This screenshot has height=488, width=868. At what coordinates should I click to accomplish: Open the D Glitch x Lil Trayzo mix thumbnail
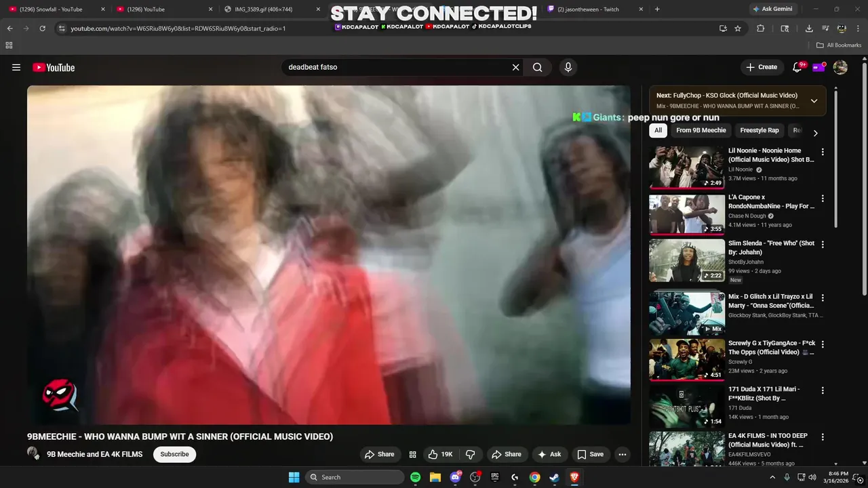(x=687, y=312)
